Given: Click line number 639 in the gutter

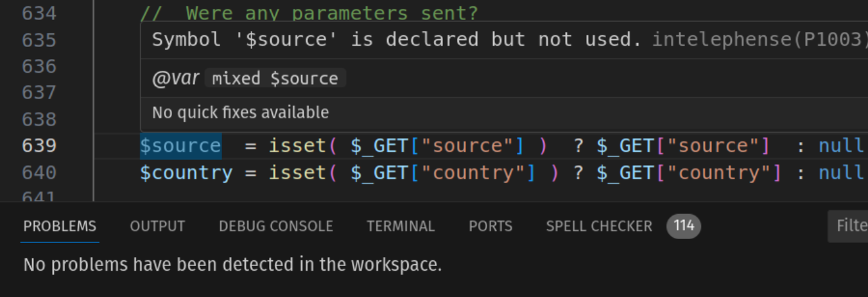Looking at the screenshot, I should [39, 146].
